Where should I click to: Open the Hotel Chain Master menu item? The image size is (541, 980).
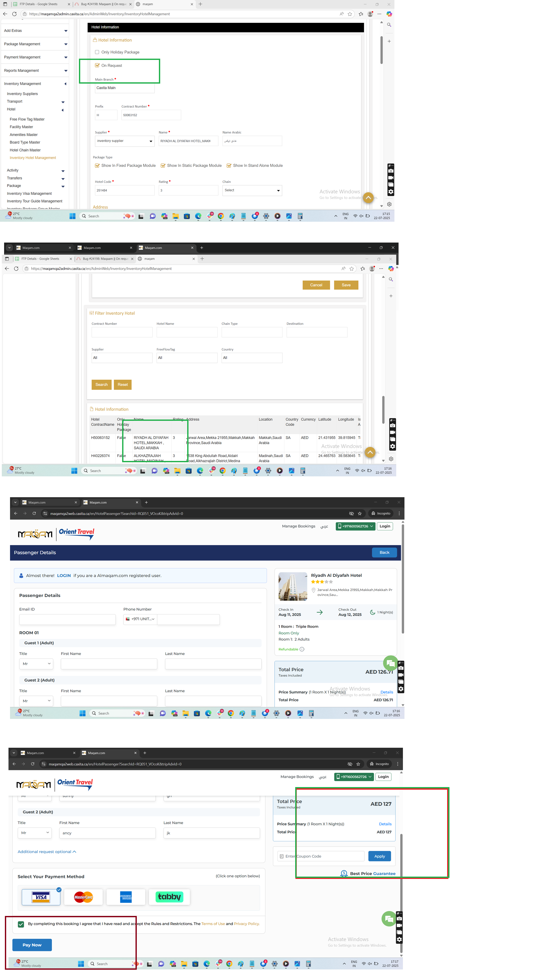pos(25,150)
